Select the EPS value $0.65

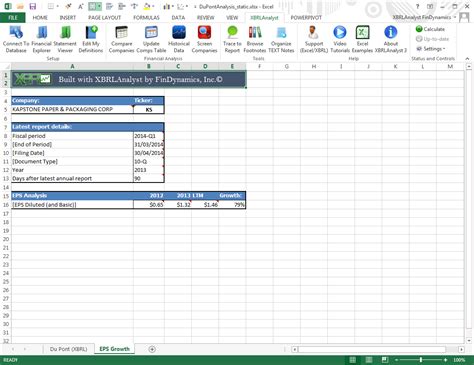(149, 205)
